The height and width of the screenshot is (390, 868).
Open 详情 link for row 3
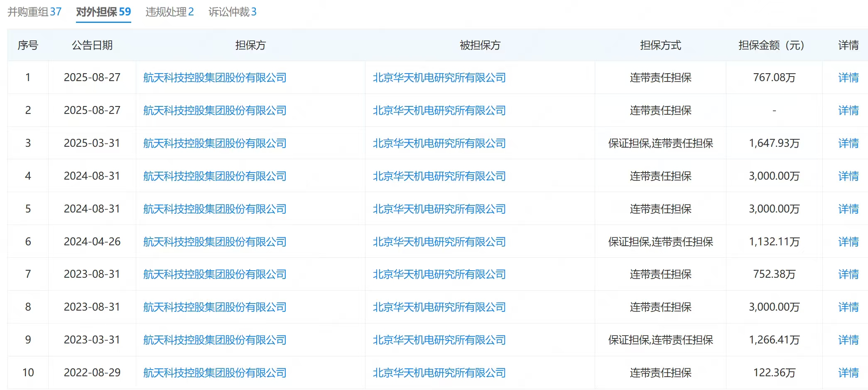pos(848,143)
